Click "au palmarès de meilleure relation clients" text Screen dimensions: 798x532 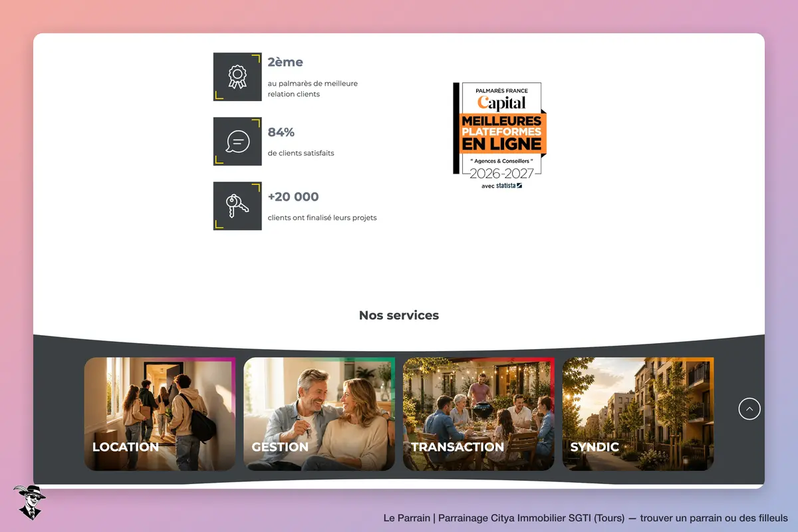click(x=313, y=88)
